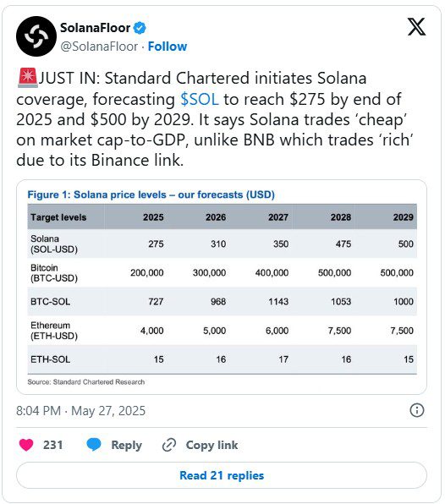Viewport: 445px width, 504px height.
Task: Click the tweet body text
Action: point(214,119)
